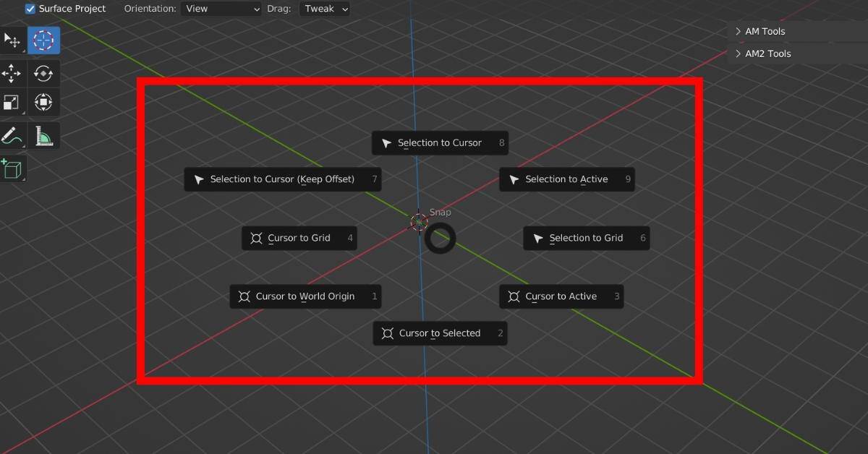The height and width of the screenshot is (454, 868).
Task: Select the Move tool
Action: coord(12,73)
